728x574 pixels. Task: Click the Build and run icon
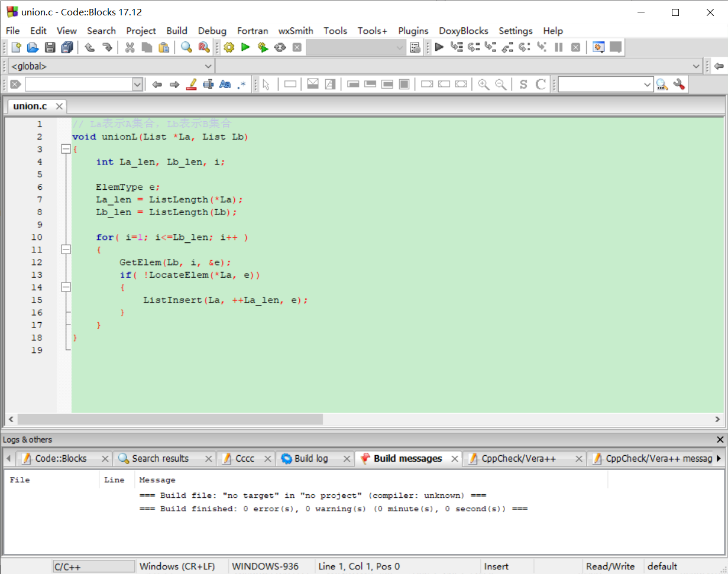tap(263, 47)
